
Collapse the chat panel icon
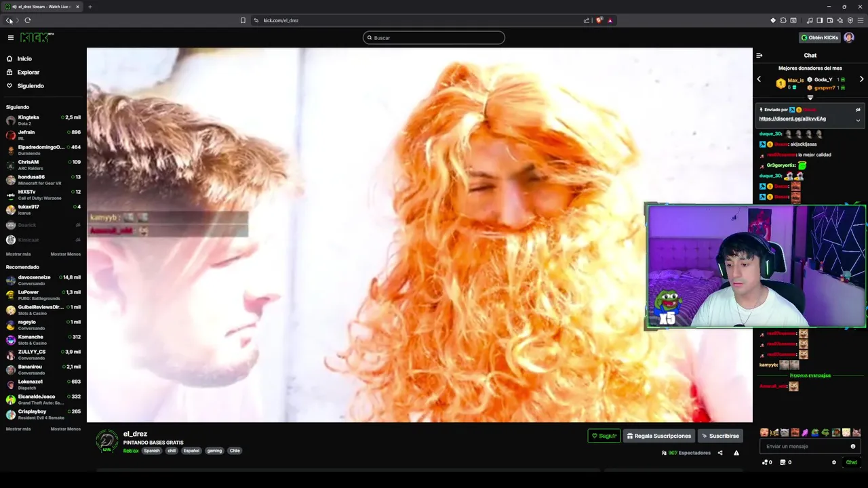pyautogui.click(x=759, y=56)
